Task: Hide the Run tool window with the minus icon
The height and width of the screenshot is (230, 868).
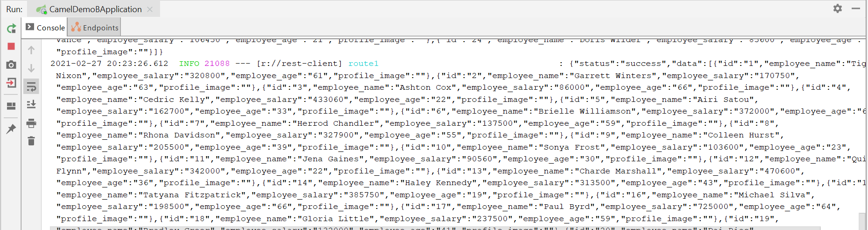Action: click(856, 8)
